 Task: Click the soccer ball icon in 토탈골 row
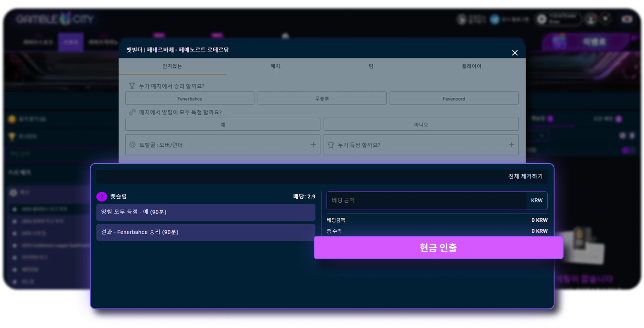point(133,145)
